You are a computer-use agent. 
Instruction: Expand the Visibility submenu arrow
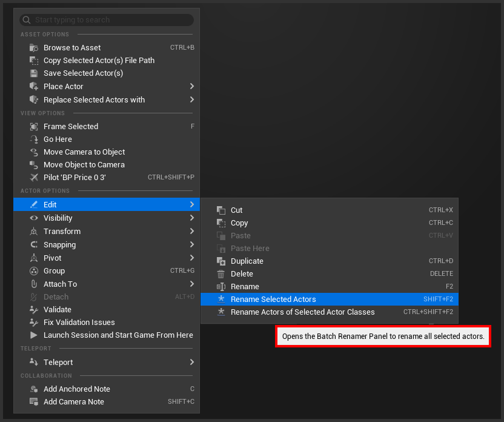(x=192, y=218)
